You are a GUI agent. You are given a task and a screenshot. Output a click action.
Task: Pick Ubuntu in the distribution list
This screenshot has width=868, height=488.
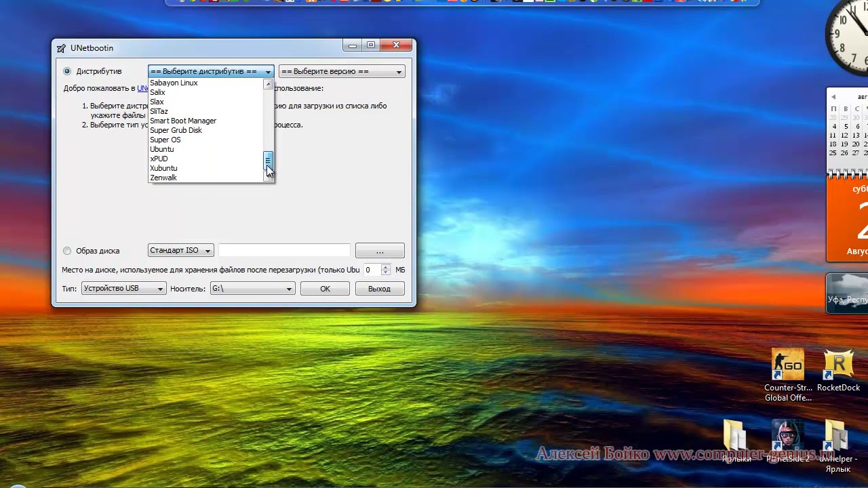[x=206, y=149]
